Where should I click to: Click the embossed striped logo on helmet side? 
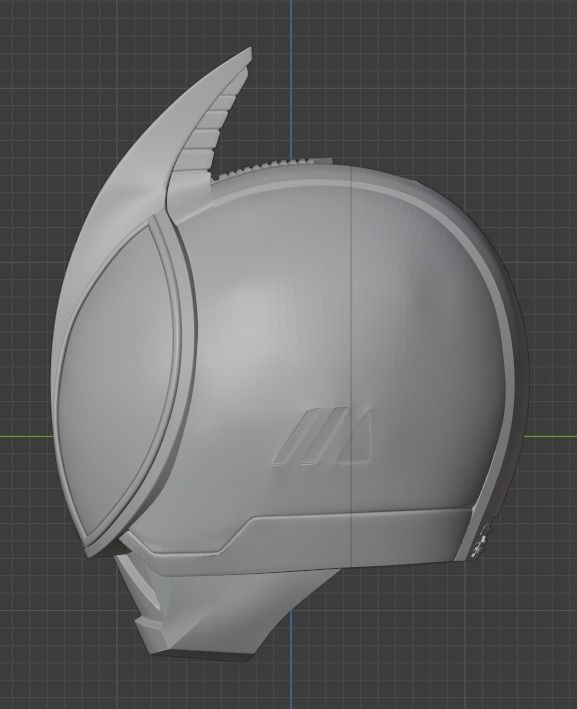[x=322, y=437]
